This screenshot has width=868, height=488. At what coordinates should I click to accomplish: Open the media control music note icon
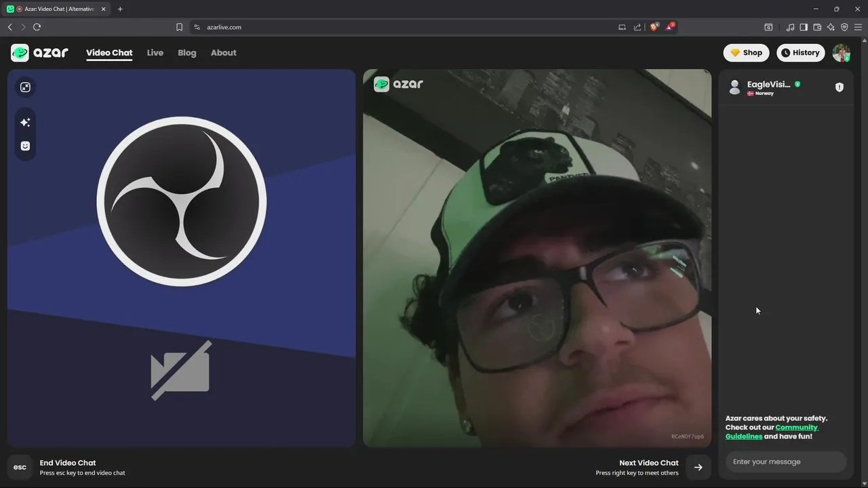tap(790, 27)
